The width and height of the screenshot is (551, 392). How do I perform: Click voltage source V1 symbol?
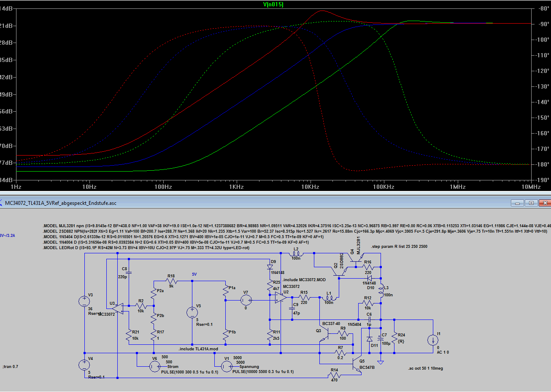point(226,367)
